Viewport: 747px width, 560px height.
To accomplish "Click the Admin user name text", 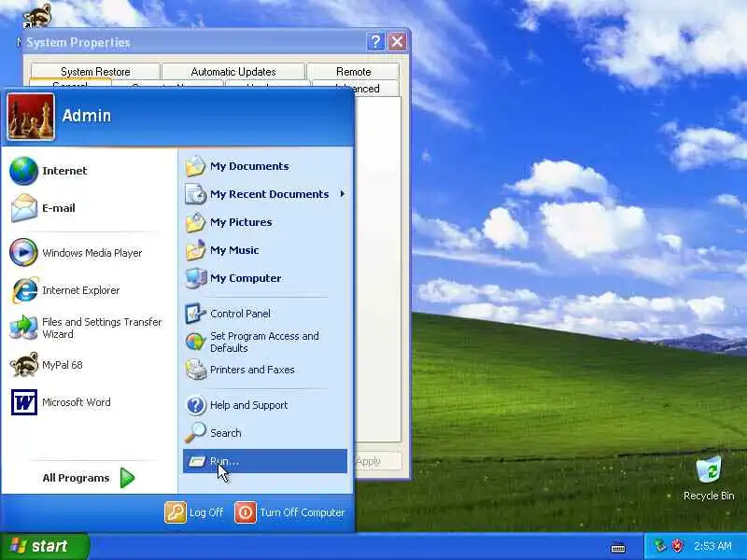I will click(87, 116).
